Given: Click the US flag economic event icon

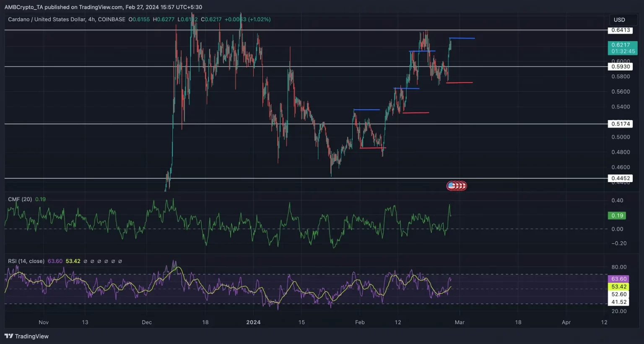Looking at the screenshot, I should pyautogui.click(x=452, y=185).
